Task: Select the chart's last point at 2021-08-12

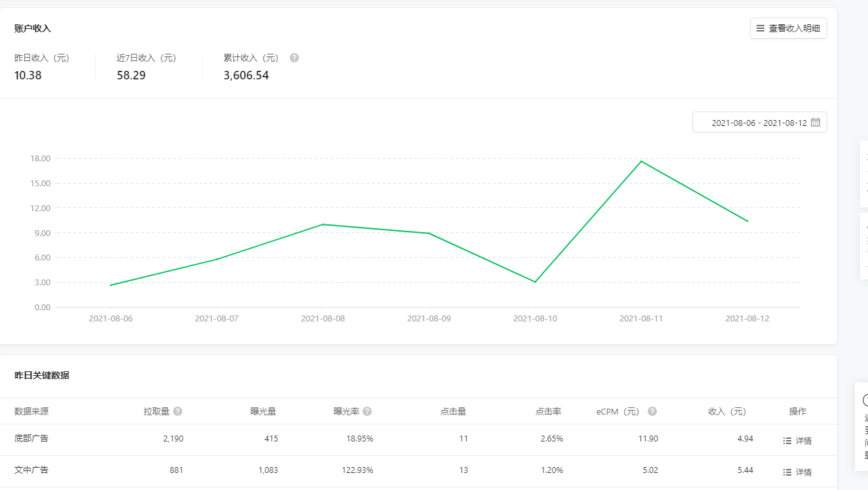Action: 747,221
